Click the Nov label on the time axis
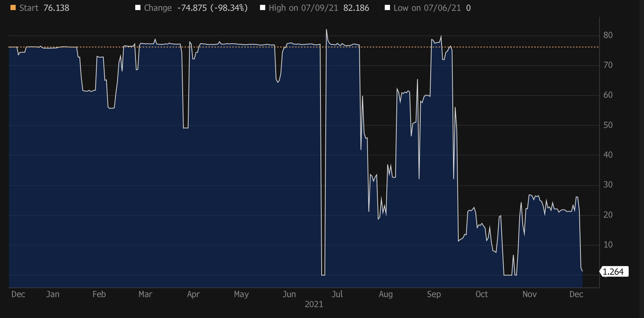 529,294
